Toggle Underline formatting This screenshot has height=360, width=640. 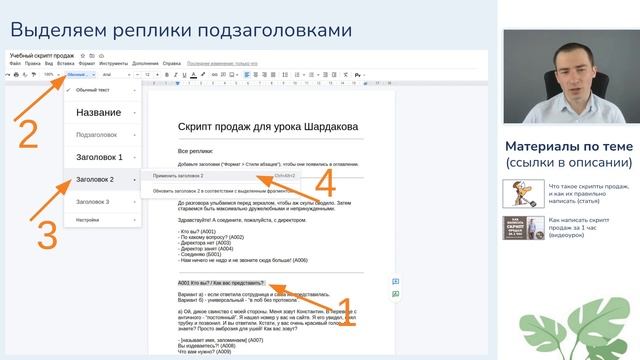[x=184, y=75]
